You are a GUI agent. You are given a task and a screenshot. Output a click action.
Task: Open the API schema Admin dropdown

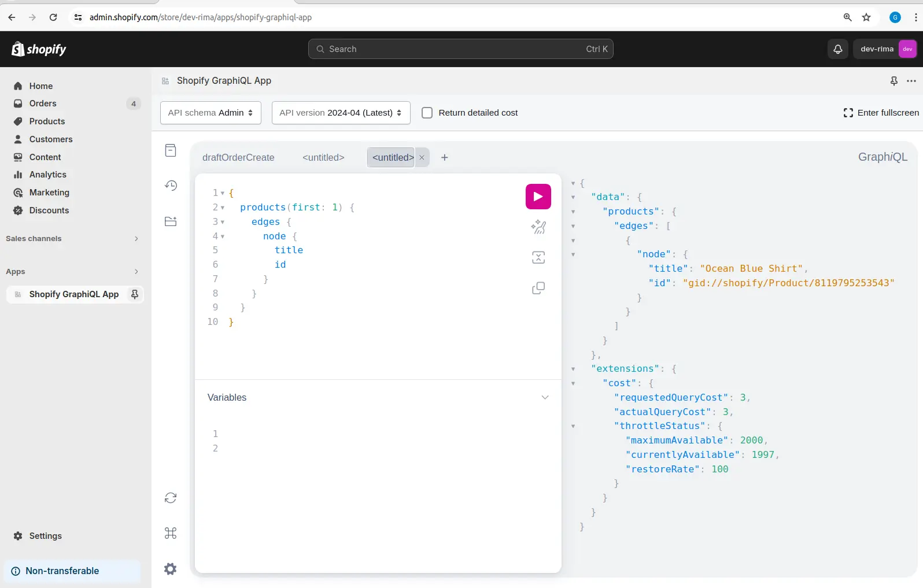point(211,113)
